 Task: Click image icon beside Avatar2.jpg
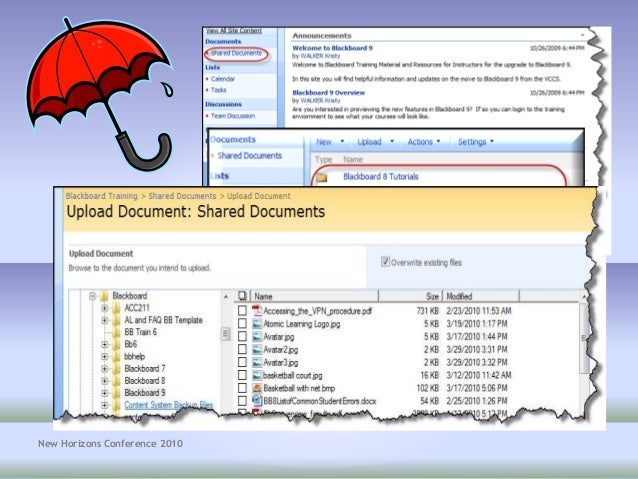point(257,350)
